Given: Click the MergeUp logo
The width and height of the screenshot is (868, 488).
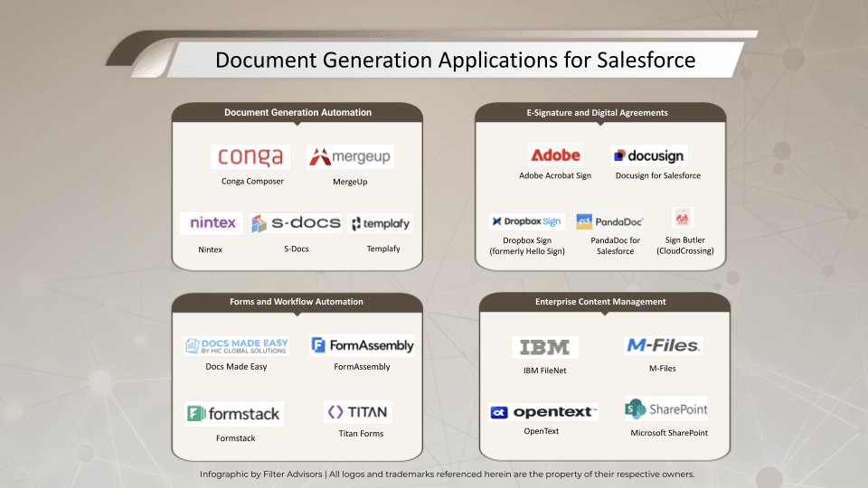Looking at the screenshot, I should point(350,156).
